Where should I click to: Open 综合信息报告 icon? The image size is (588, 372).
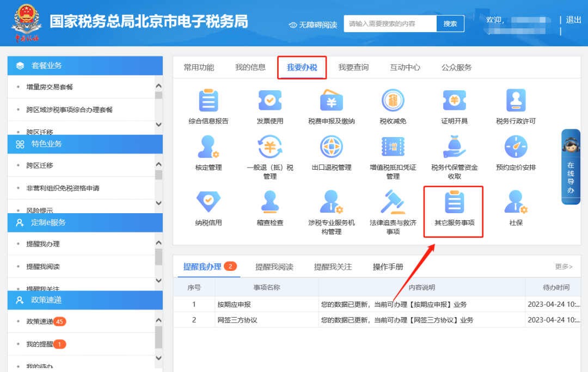click(208, 101)
